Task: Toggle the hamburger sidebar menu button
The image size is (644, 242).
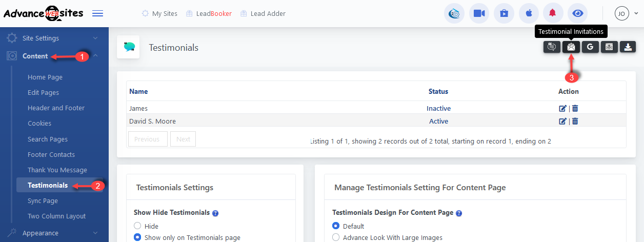Action: (x=97, y=13)
